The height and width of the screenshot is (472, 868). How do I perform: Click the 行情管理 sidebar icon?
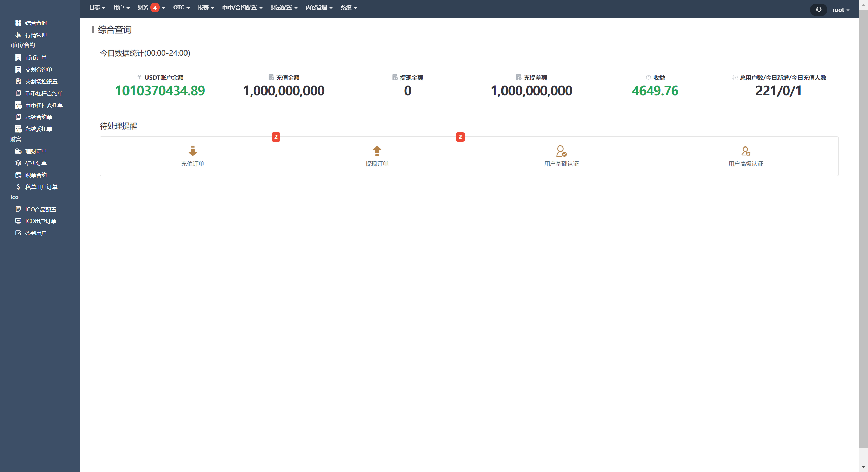18,35
